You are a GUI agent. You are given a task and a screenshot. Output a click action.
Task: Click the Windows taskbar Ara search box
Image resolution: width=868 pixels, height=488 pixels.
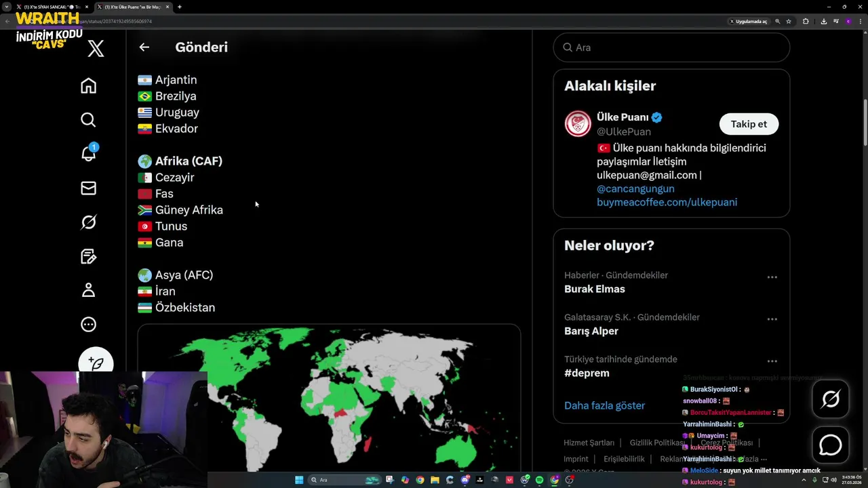[344, 480]
